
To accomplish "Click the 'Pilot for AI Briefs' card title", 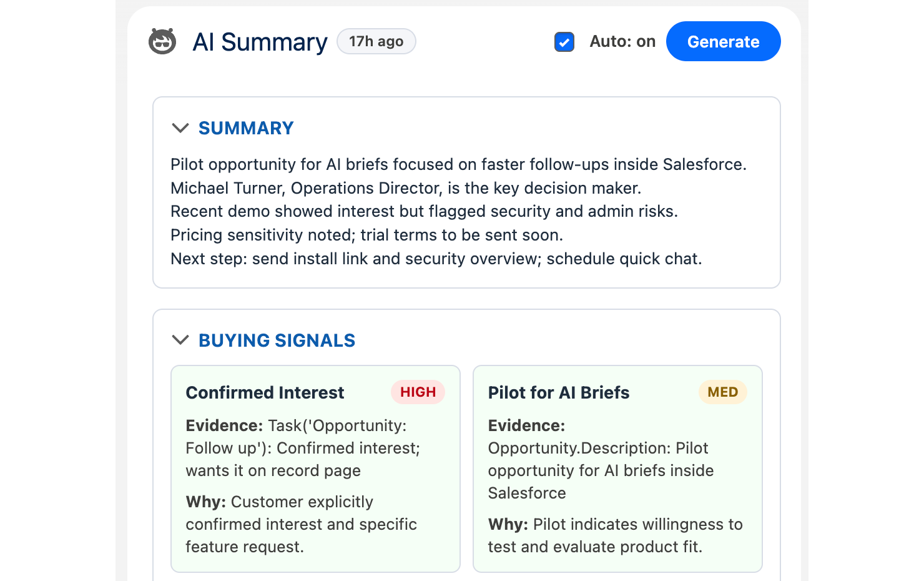I will tap(559, 392).
